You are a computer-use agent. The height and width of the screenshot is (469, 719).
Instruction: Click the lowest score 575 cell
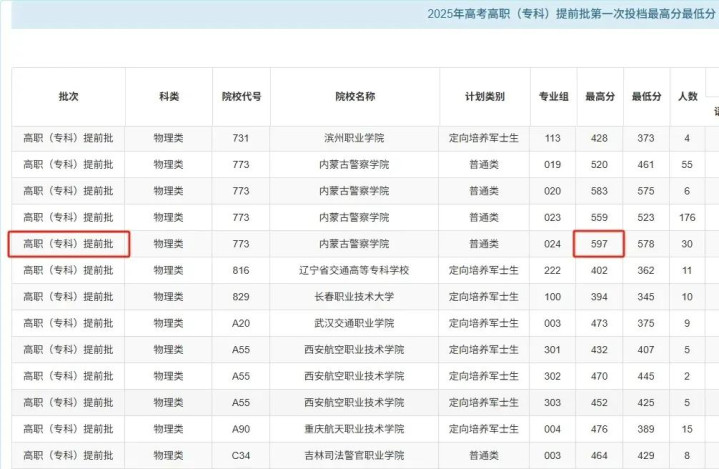point(646,191)
